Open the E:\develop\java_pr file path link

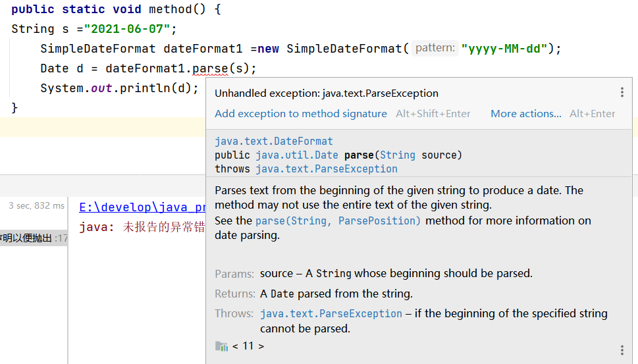pyautogui.click(x=142, y=207)
